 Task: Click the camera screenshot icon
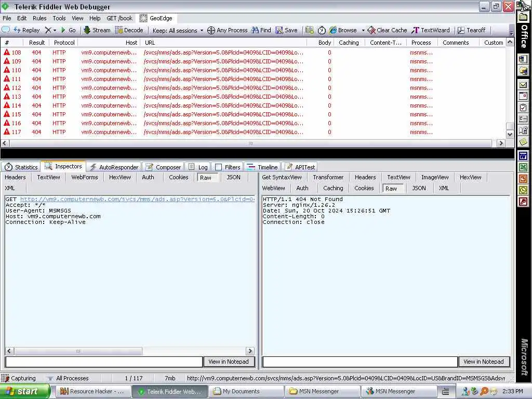309,30
